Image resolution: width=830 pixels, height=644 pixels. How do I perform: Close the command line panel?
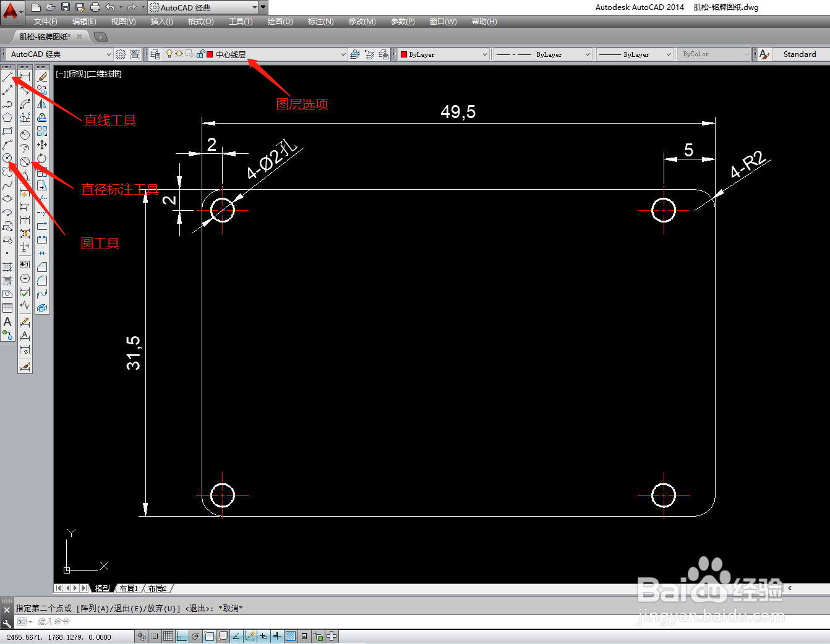tap(7, 610)
